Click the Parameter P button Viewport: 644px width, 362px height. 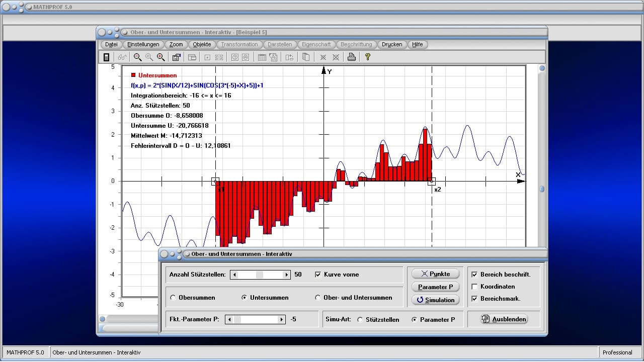point(436,287)
